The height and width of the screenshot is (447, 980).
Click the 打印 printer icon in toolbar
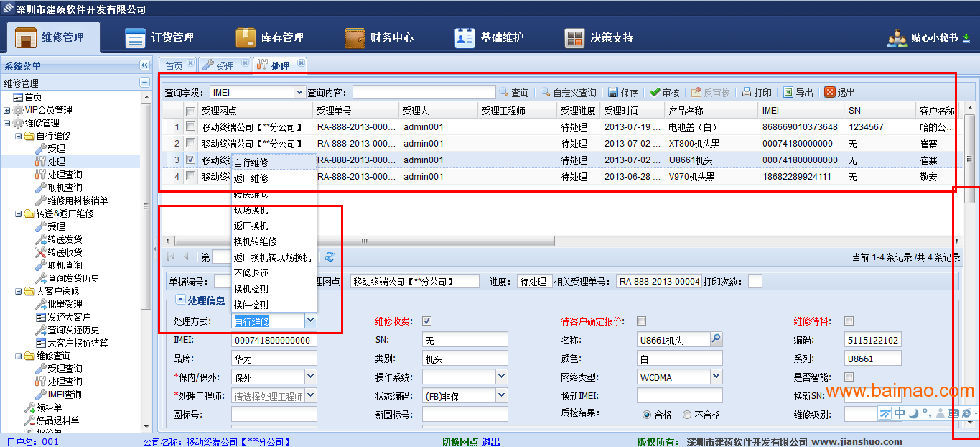pos(747,93)
